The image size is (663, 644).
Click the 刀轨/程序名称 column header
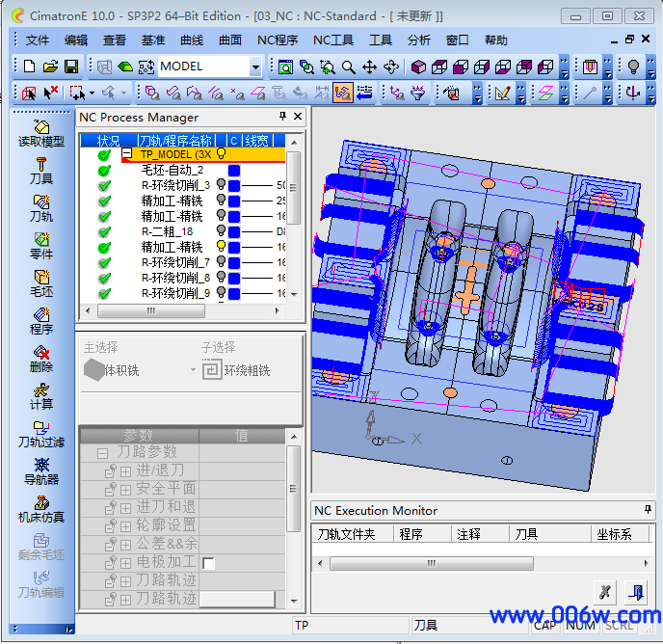pos(176,140)
